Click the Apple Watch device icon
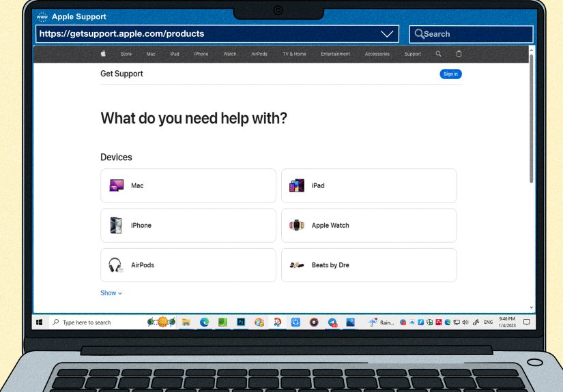Viewport: 563px width, 392px height. pyautogui.click(x=297, y=225)
